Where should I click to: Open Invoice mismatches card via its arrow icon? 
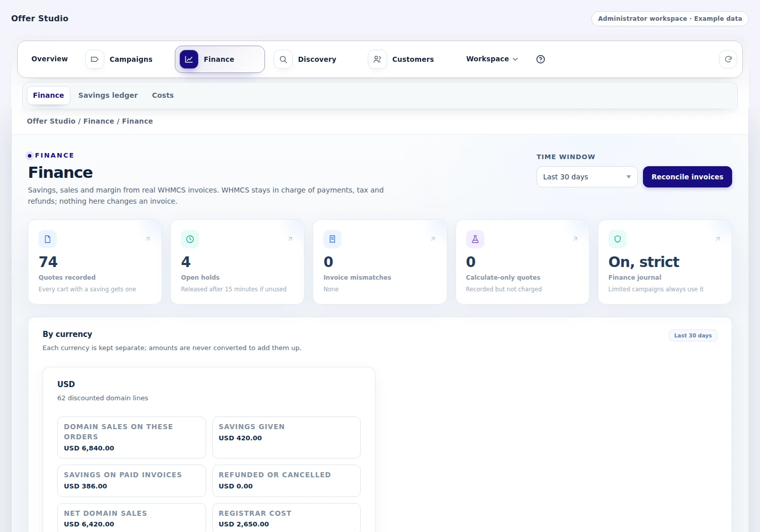click(x=433, y=239)
